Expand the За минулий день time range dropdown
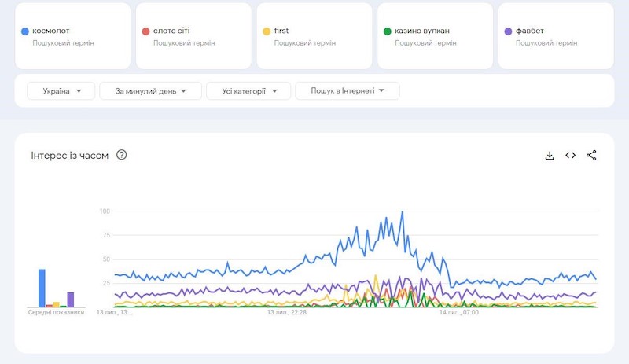The width and height of the screenshot is (629, 364). [150, 91]
